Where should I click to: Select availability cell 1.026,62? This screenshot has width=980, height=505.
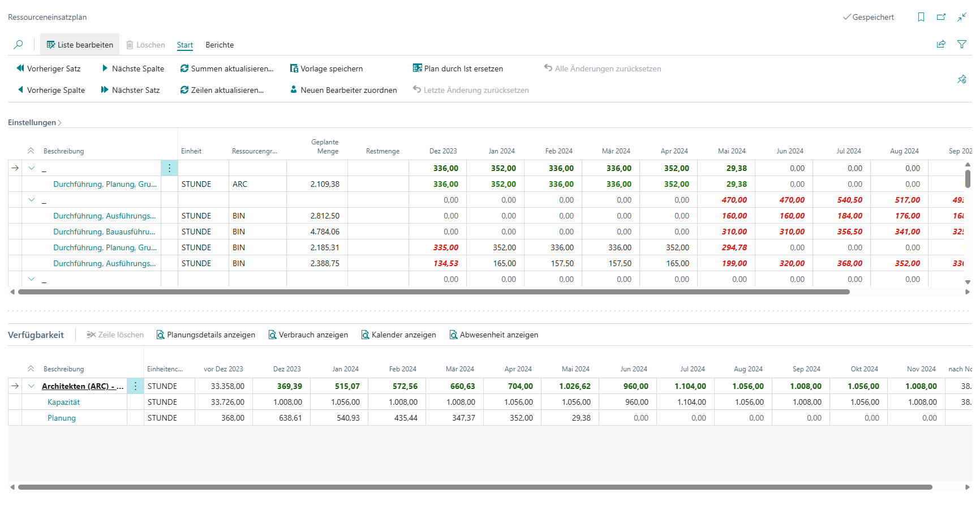569,386
